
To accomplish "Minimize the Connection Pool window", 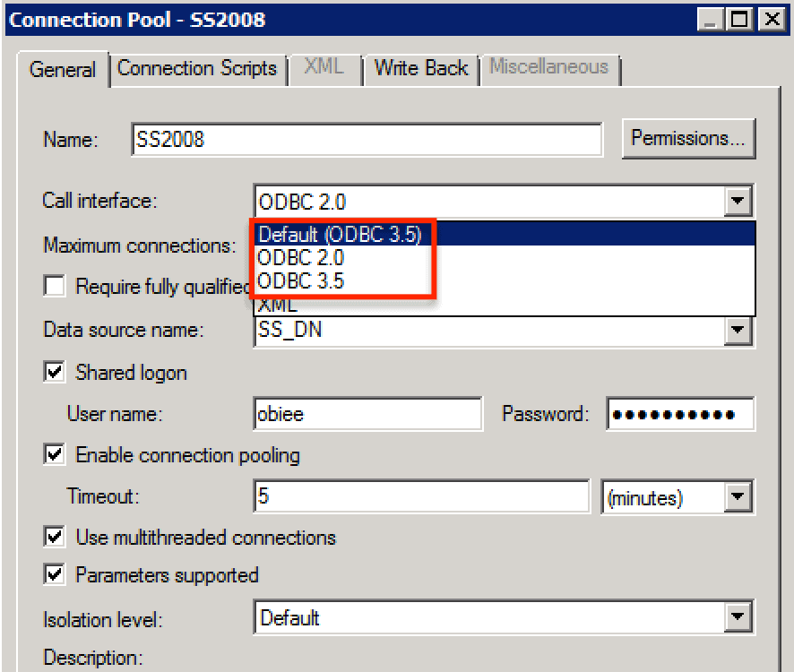I will pyautogui.click(x=710, y=20).
